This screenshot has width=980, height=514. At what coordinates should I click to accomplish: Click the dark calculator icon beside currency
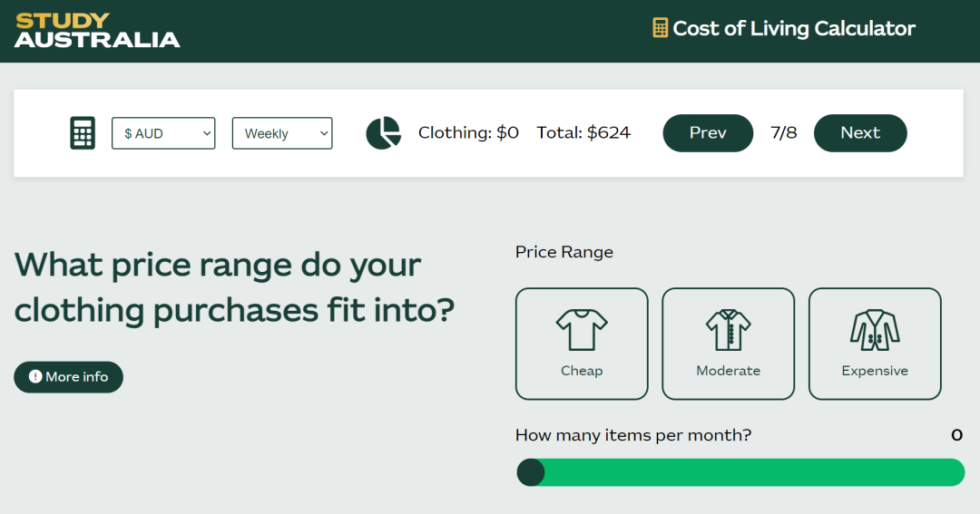83,133
